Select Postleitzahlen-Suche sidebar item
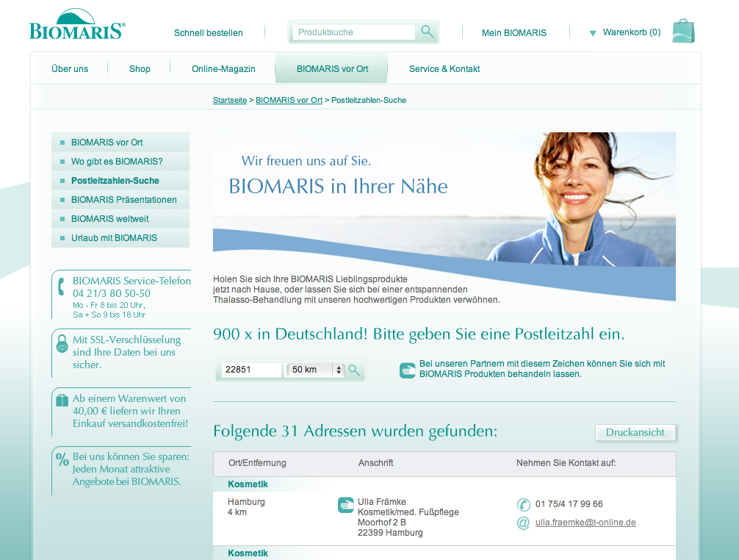The height and width of the screenshot is (560, 739). point(120,181)
